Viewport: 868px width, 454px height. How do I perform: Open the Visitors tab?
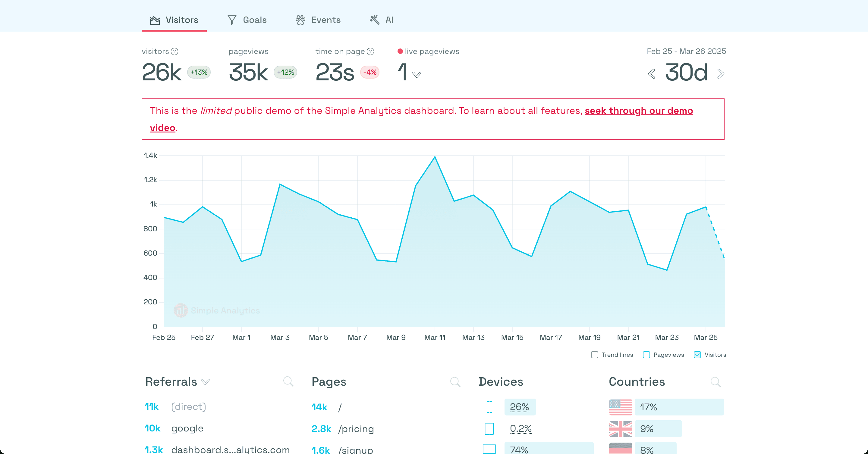tap(174, 20)
